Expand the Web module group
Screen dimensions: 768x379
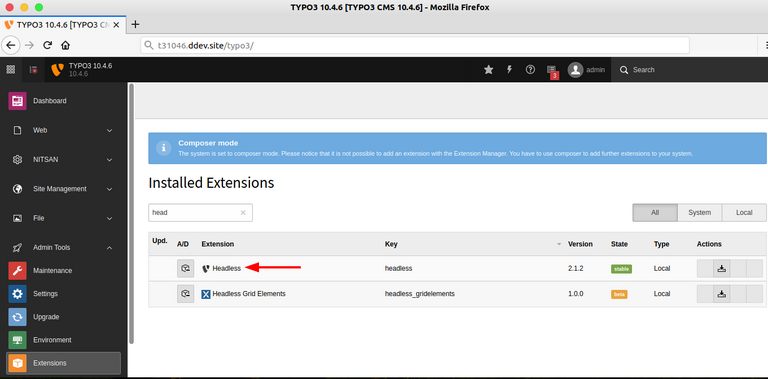(x=64, y=131)
